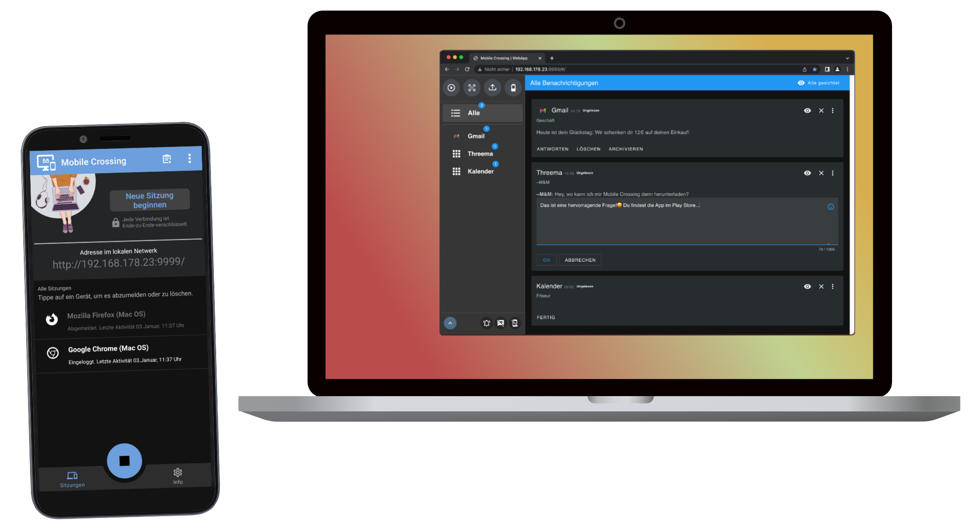
Task: Open the Chrome side panel icon
Action: coord(827,69)
